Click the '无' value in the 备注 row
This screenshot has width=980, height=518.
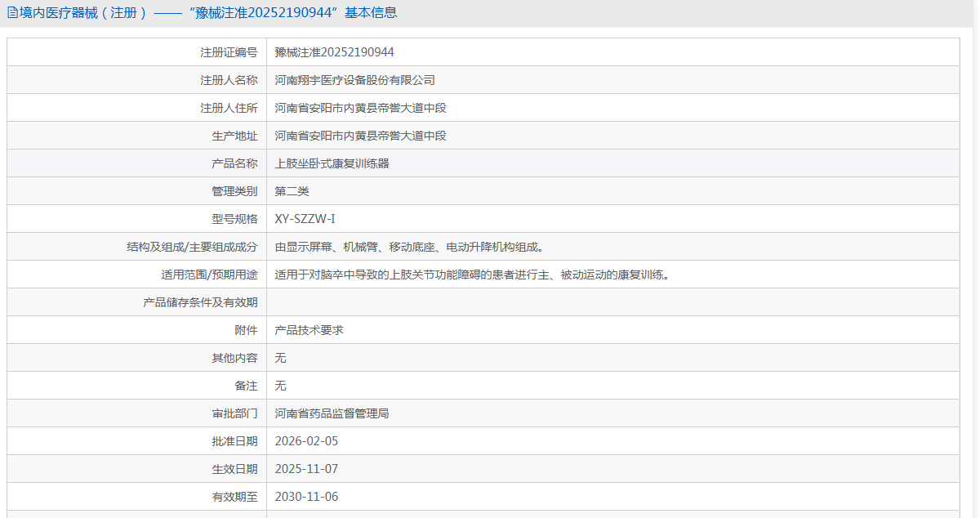click(x=281, y=386)
